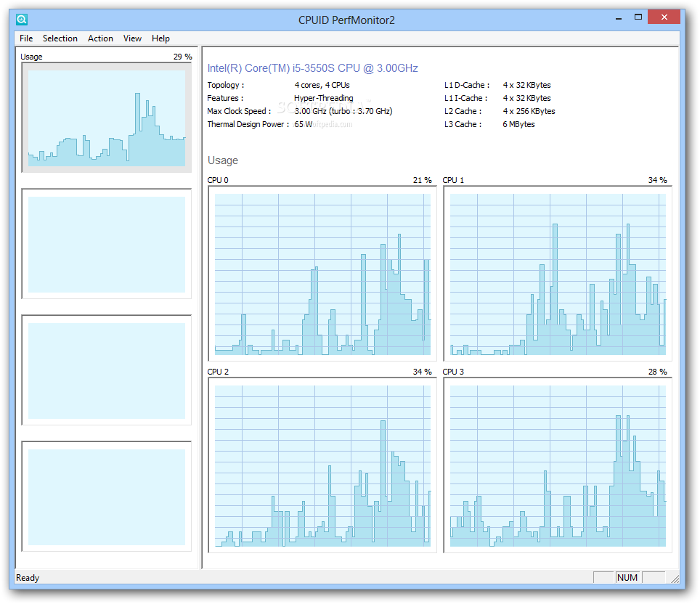
Task: Click the L1 I-Cache '4 x 32 KBytes' value
Action: pos(526,98)
